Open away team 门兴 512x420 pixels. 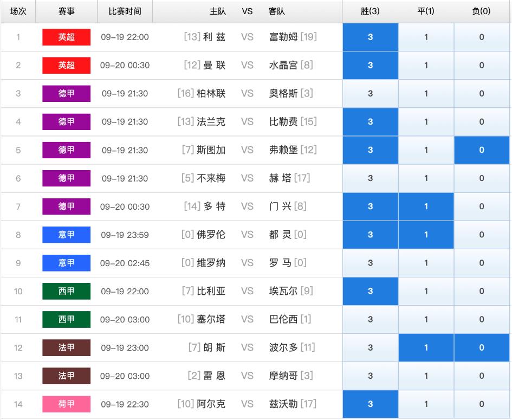tap(280, 206)
